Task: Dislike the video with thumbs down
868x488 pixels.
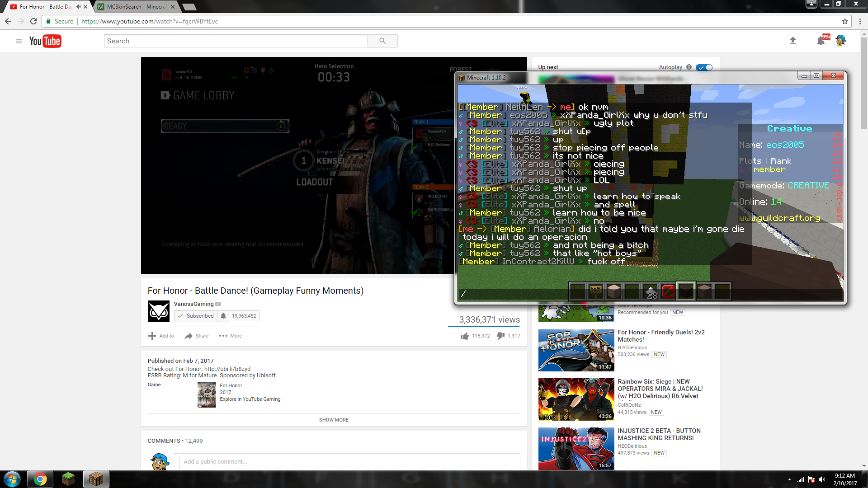Action: click(x=500, y=336)
